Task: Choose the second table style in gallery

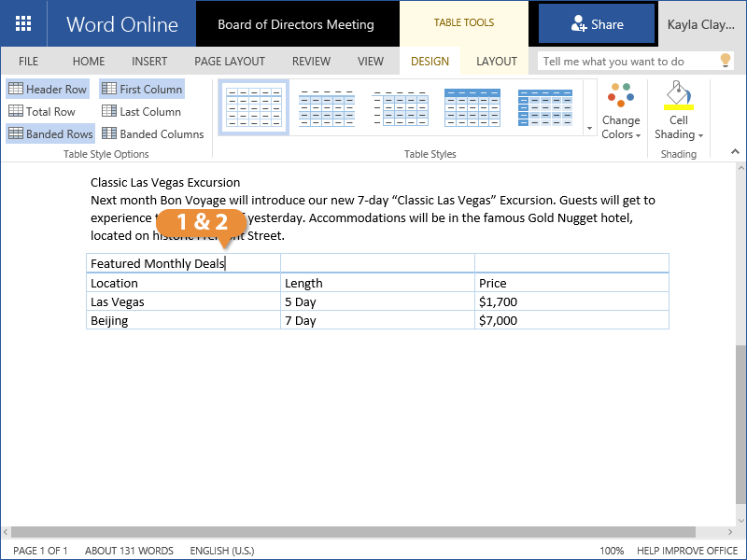Action: [327, 107]
